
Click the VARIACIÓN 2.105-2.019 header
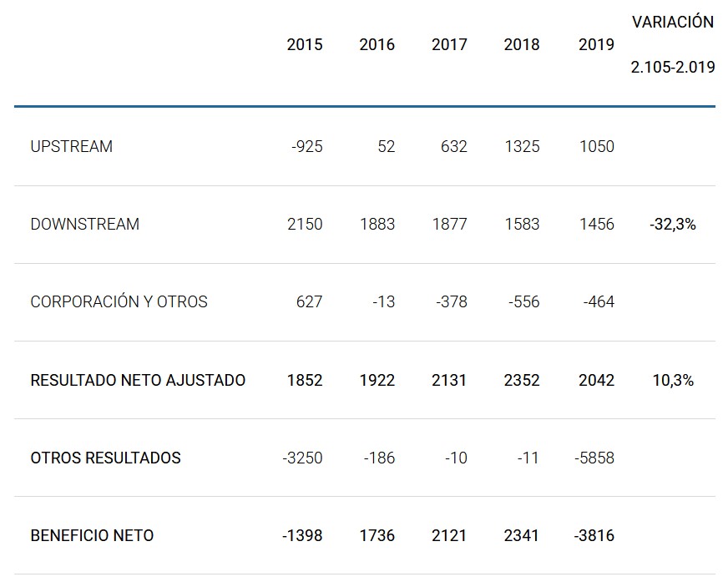[673, 45]
